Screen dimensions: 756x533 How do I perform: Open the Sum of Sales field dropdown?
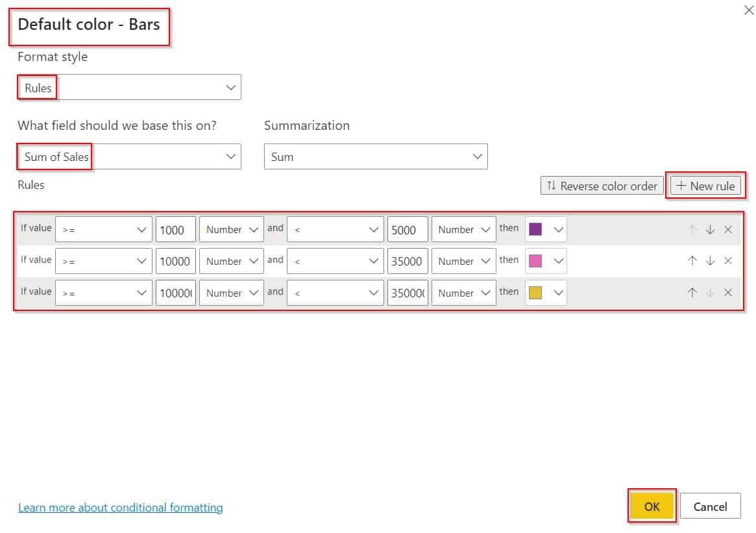pos(129,156)
